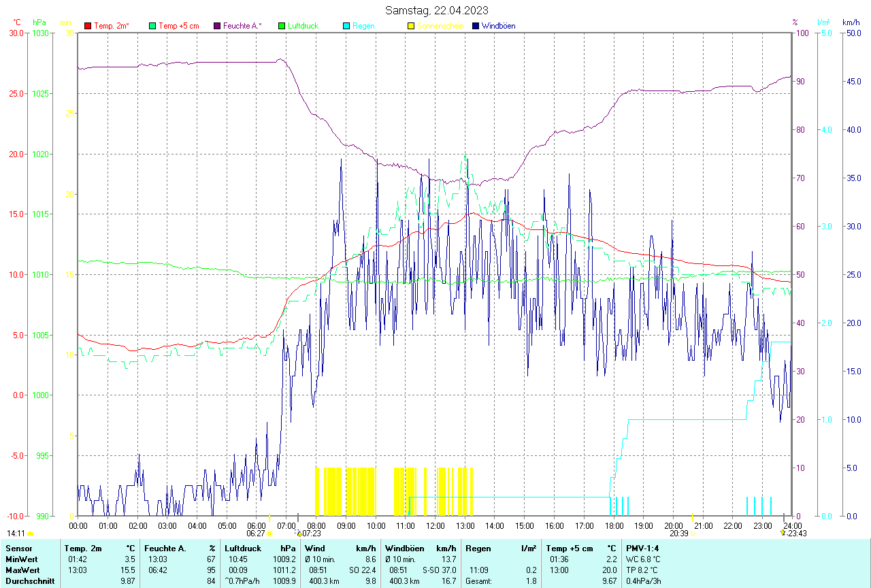This screenshot has height=588, width=871.
Task: Click the Wind column '400.3 km' distance value
Action: click(324, 581)
